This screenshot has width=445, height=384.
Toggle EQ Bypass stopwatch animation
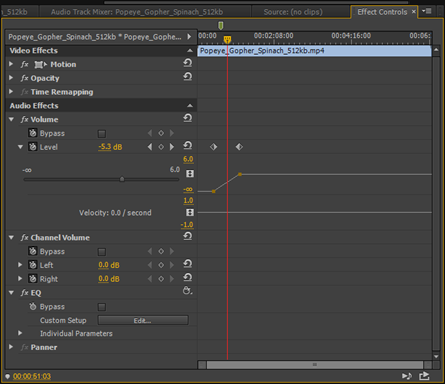pyautogui.click(x=33, y=306)
